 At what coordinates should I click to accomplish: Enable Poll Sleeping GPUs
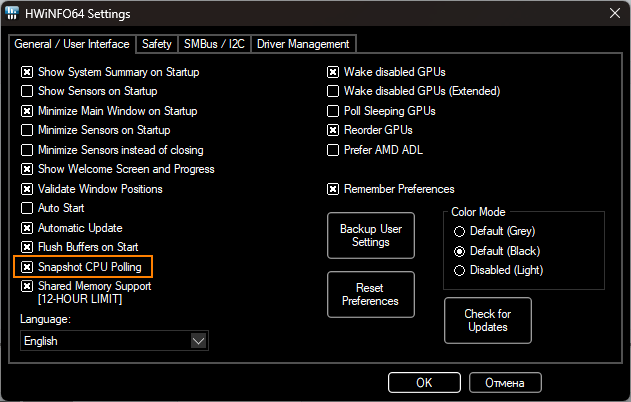334,111
